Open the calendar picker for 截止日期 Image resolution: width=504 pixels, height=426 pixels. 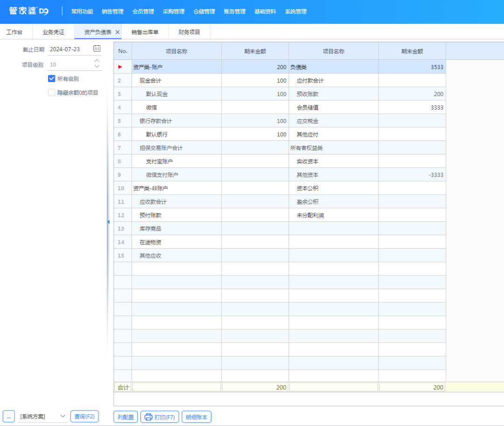pyautogui.click(x=97, y=49)
